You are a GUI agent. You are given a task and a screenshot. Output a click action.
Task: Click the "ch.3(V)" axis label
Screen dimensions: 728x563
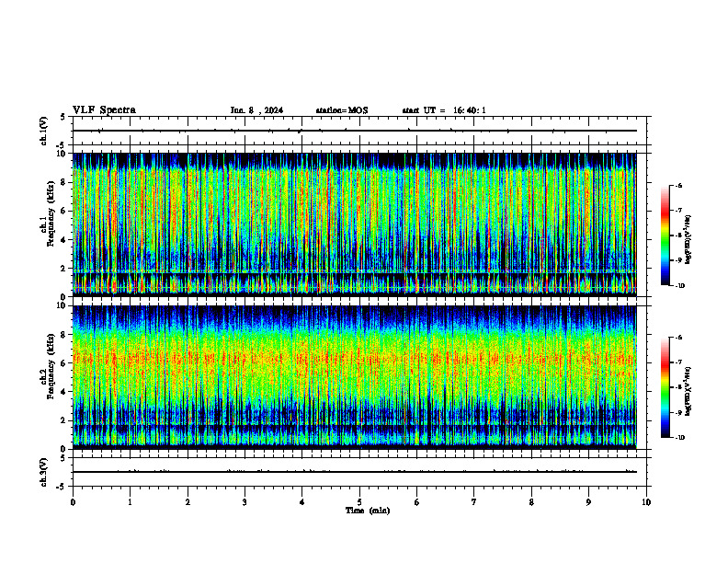tap(43, 472)
